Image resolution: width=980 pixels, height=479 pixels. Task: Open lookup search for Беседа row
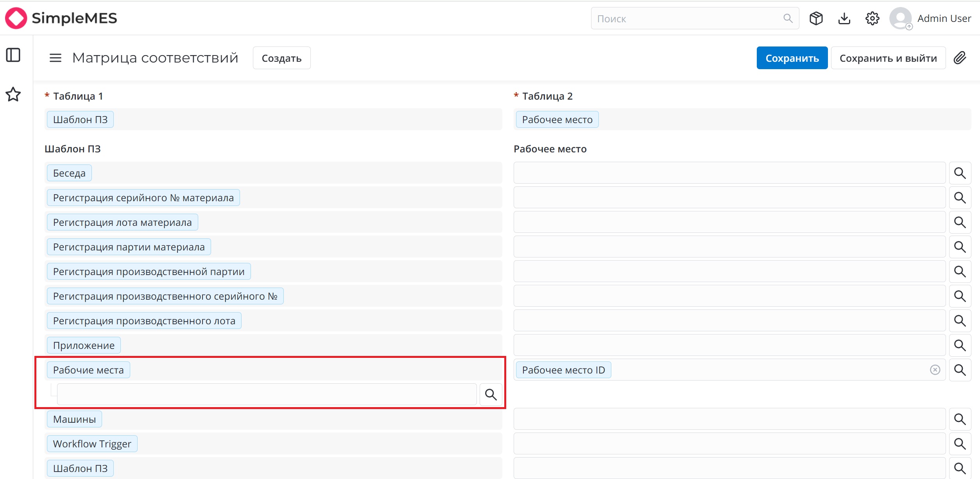click(960, 173)
